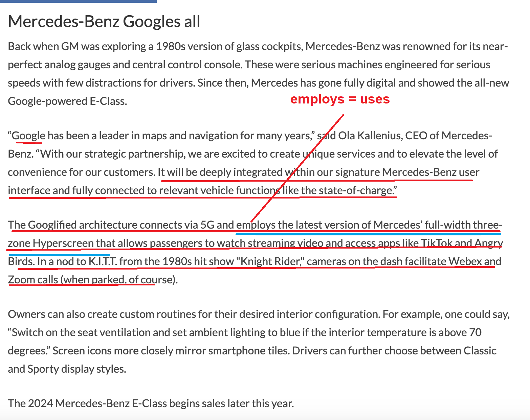
Task: Click the word "Classic" display style
Action: click(480, 351)
